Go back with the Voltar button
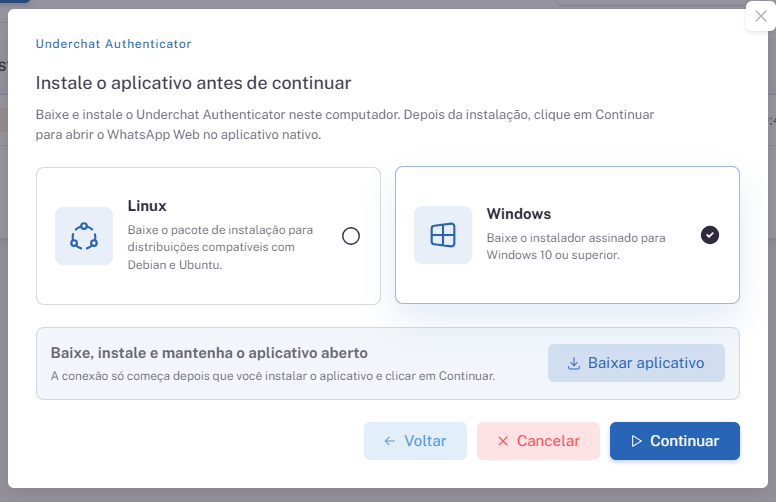 tap(415, 441)
